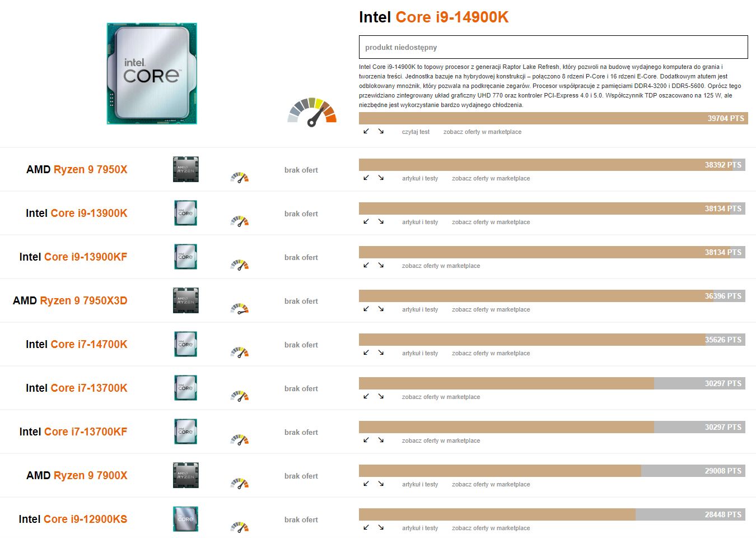Open marketplace offers link for Ryzen 9 7950X
Screen dimensions: 756x538
click(x=491, y=179)
